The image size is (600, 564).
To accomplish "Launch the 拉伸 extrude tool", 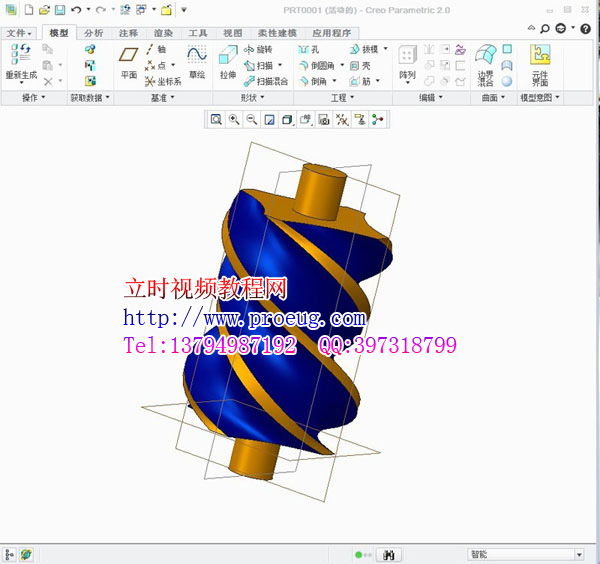I will [228, 62].
